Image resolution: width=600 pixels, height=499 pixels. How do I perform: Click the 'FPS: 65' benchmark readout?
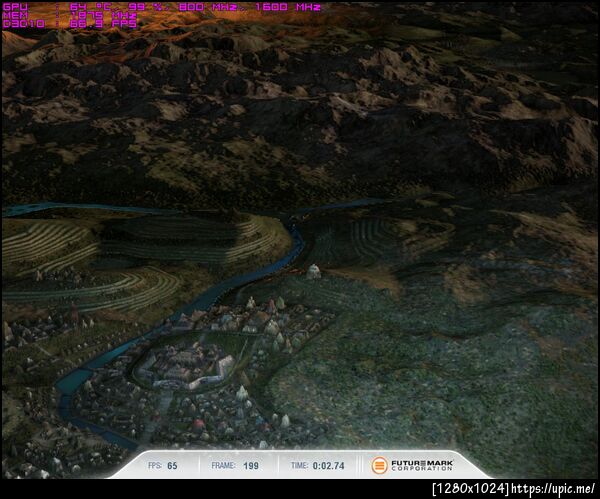coord(163,466)
